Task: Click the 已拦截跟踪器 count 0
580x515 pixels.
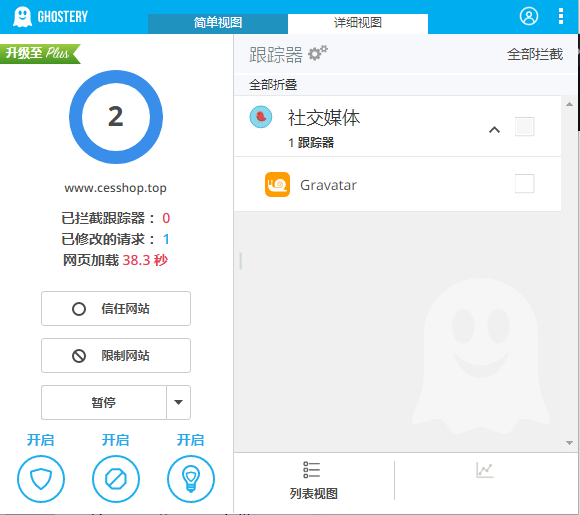Action: pos(166,218)
